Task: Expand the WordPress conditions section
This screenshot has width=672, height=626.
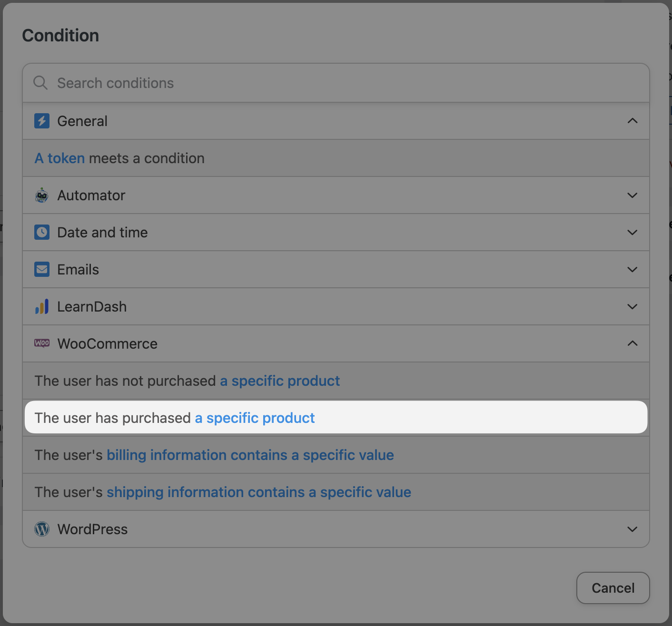Action: click(632, 529)
